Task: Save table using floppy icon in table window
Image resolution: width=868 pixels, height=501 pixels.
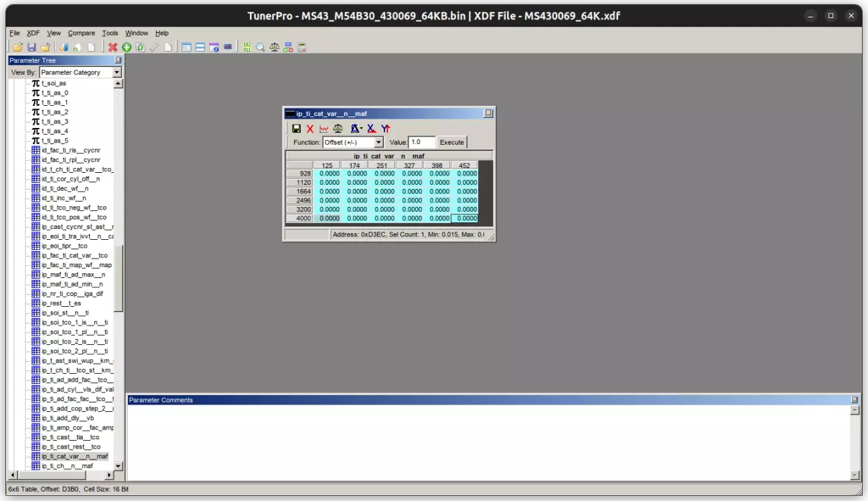Action: 296,129
